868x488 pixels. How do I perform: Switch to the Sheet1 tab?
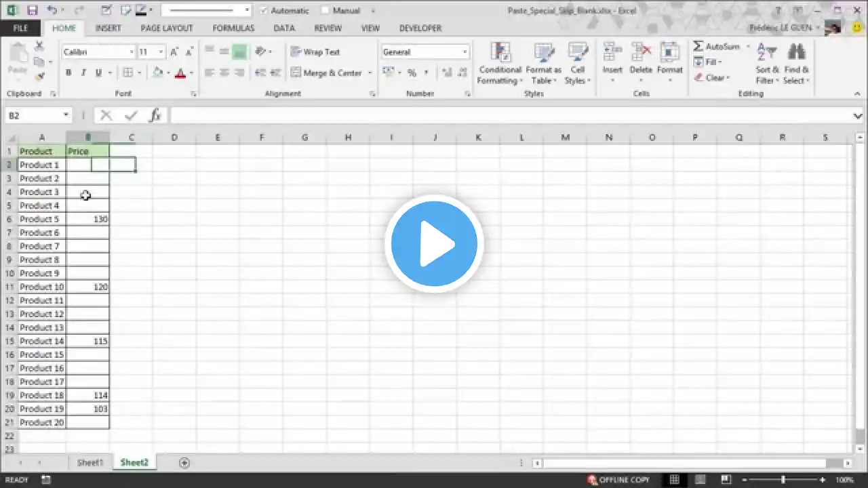coord(90,463)
